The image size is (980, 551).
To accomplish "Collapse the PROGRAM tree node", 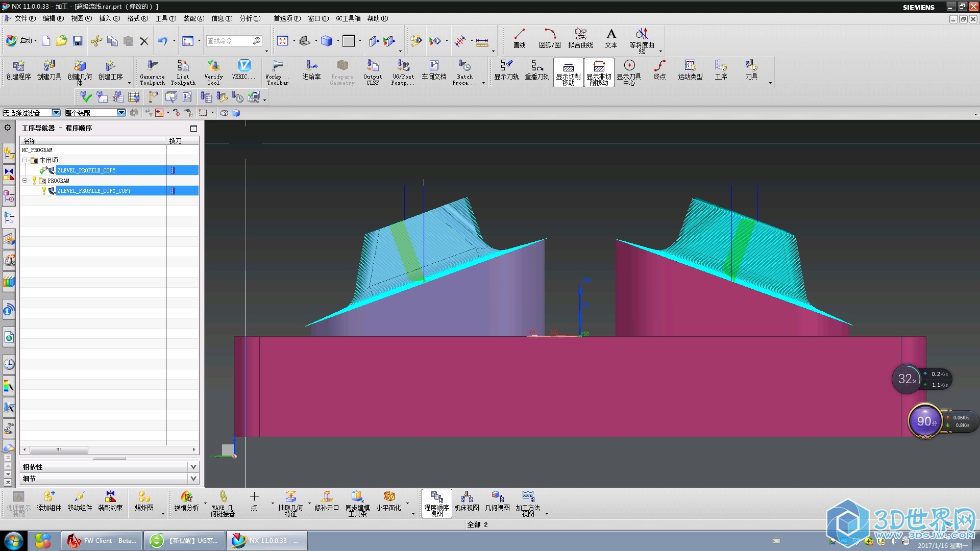I will (x=24, y=181).
